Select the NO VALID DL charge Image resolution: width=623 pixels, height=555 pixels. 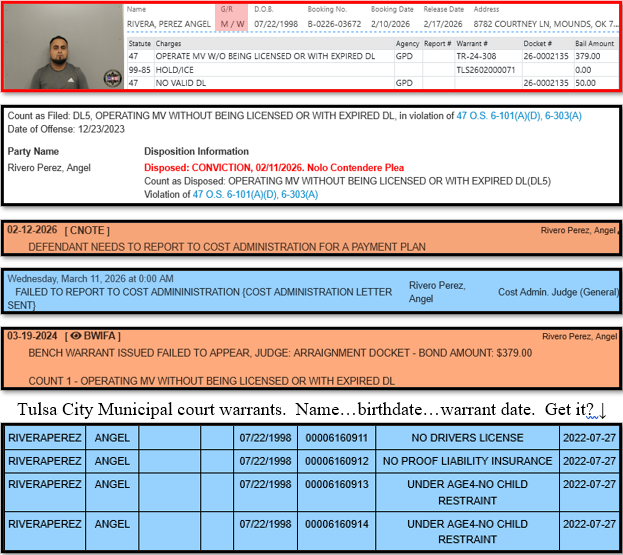click(x=180, y=83)
